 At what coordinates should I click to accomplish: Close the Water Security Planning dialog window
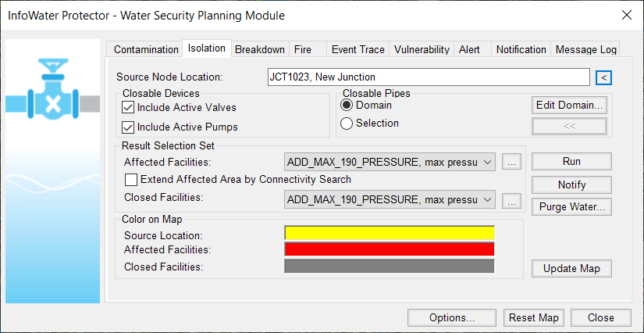click(x=626, y=16)
